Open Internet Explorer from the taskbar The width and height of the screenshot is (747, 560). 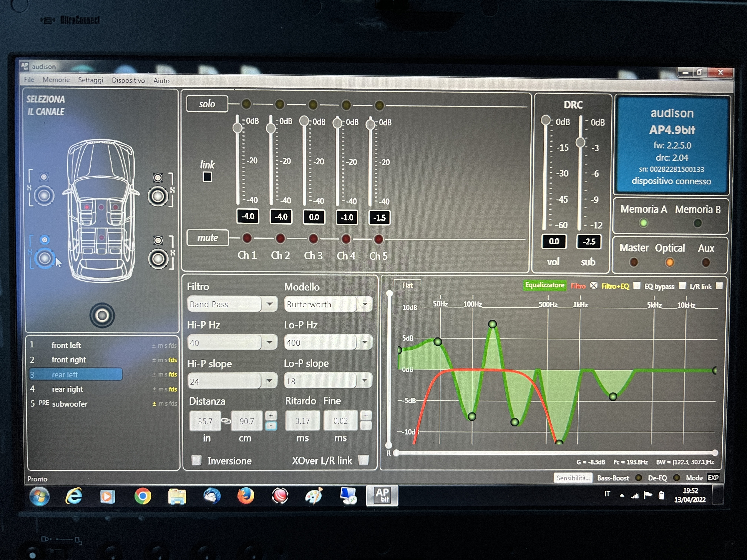74,496
